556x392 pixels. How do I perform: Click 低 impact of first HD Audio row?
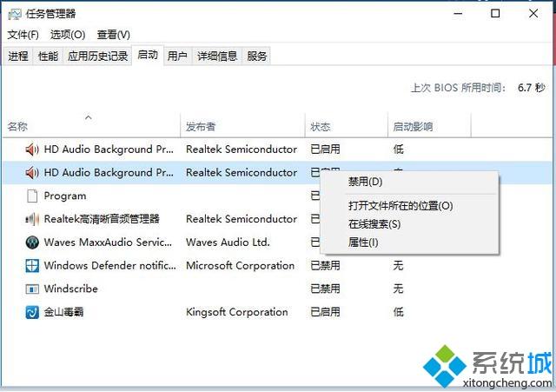pos(398,149)
